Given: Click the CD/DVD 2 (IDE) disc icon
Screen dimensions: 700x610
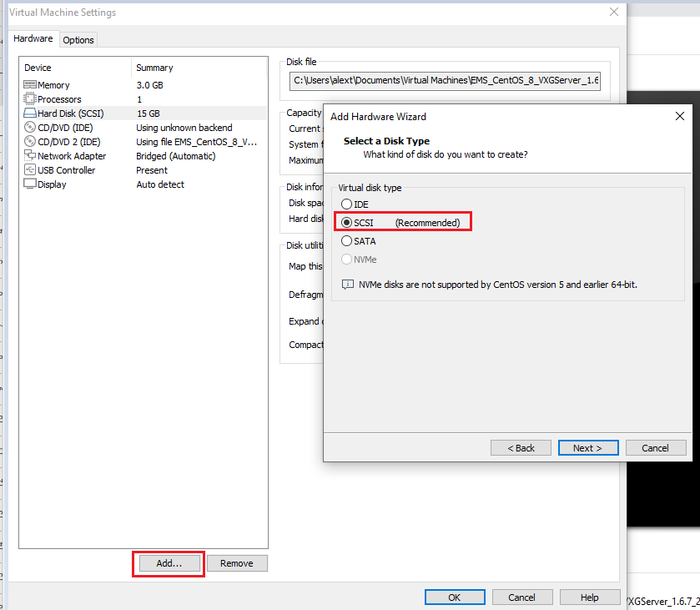Looking at the screenshot, I should (x=30, y=142).
